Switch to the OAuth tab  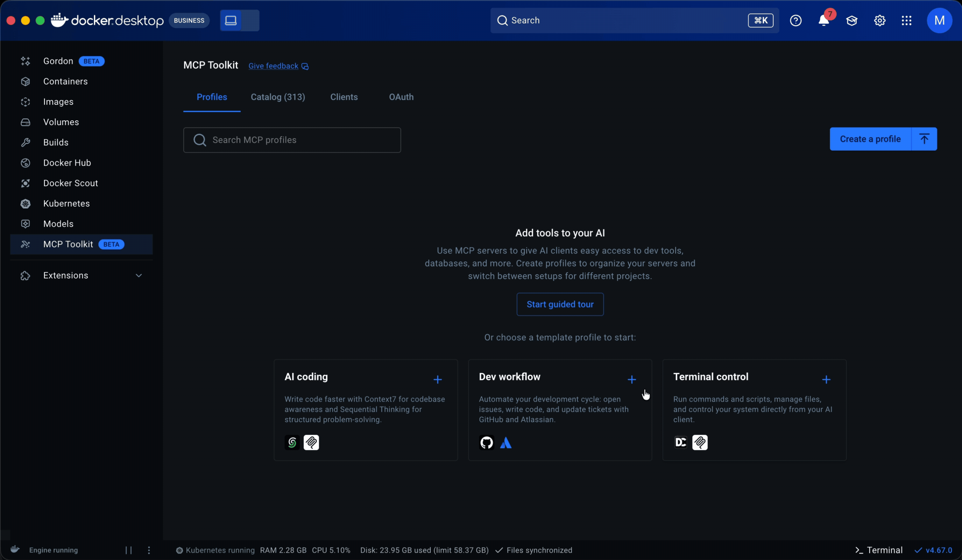pyautogui.click(x=401, y=97)
